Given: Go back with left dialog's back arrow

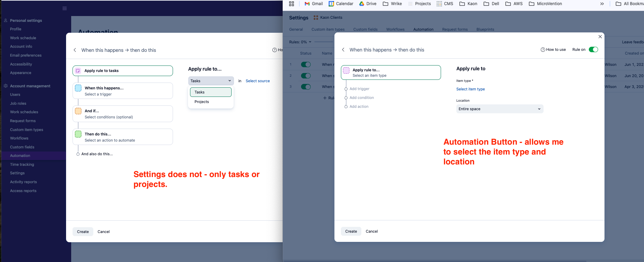Looking at the screenshot, I should [x=75, y=50].
